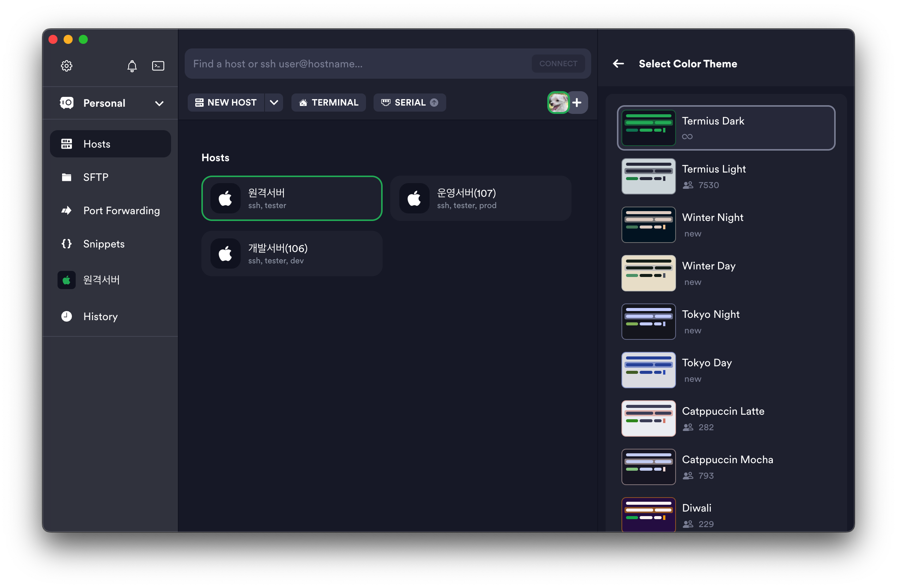The image size is (897, 588).
Task: Click the dog avatar picture
Action: click(x=558, y=103)
